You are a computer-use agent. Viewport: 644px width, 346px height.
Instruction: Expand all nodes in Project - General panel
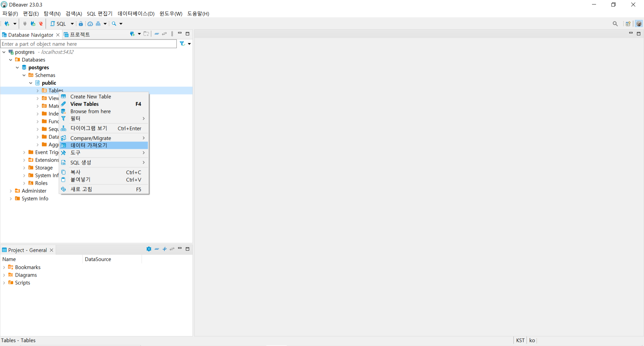pyautogui.click(x=164, y=249)
